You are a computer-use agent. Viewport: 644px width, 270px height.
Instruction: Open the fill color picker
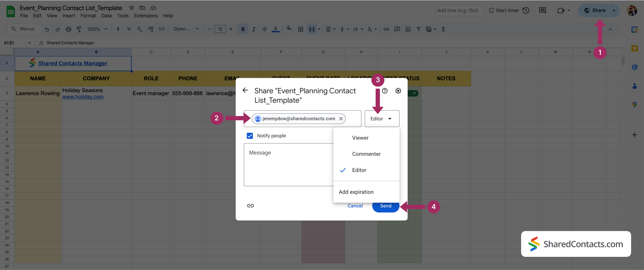point(289,29)
